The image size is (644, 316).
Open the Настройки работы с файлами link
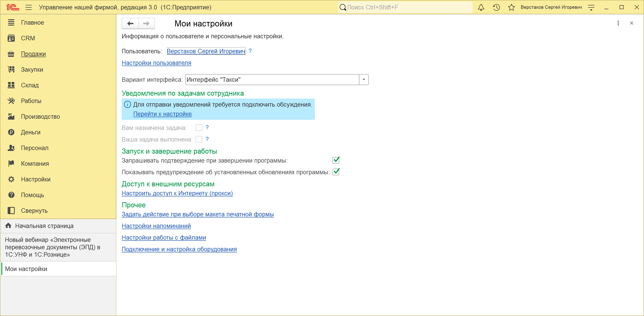click(164, 237)
